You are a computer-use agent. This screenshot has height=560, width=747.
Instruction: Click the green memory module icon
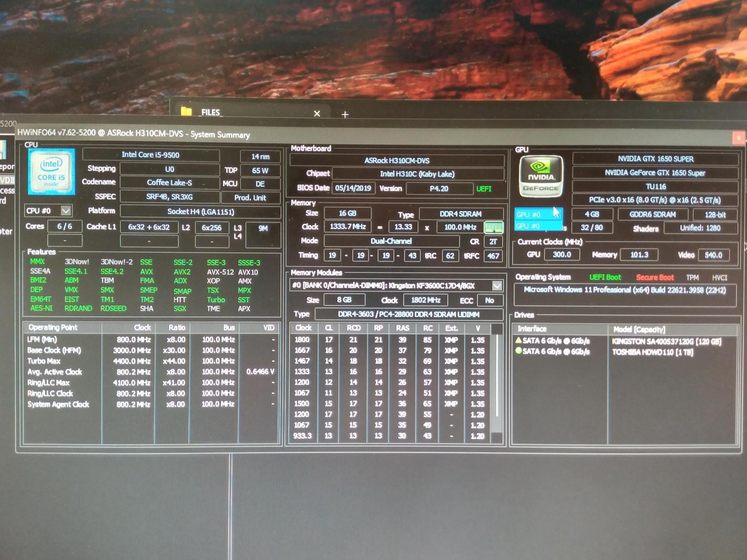[x=493, y=227]
